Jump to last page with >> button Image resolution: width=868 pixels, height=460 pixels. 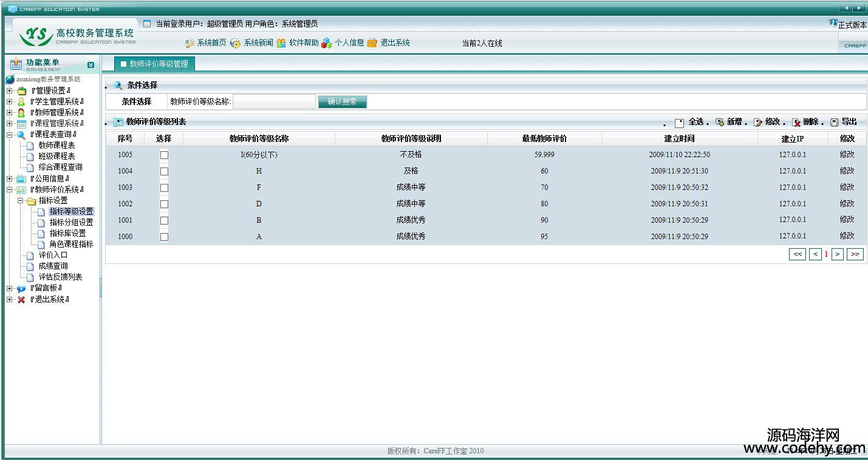pos(855,254)
